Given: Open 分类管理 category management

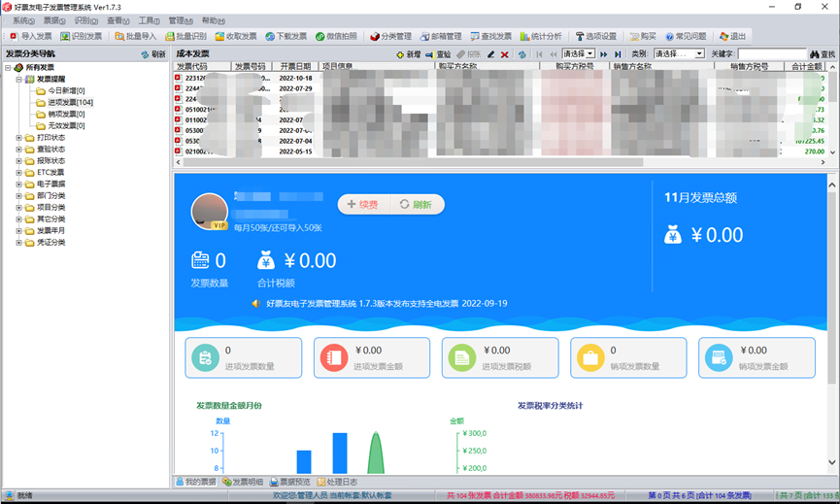Looking at the screenshot, I should pos(390,36).
